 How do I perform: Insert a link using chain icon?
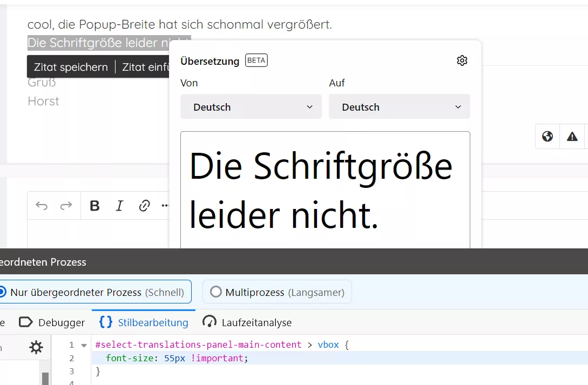click(144, 205)
